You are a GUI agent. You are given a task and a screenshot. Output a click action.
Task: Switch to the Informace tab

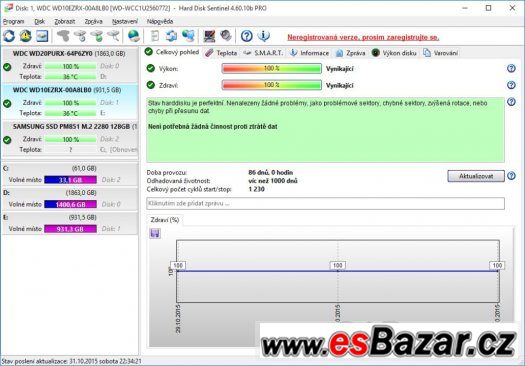click(x=309, y=53)
